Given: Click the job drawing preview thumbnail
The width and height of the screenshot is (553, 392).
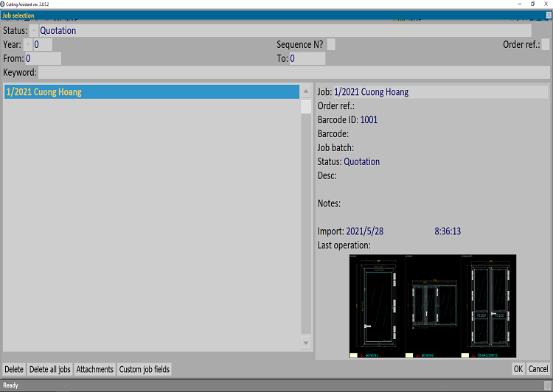Looking at the screenshot, I should point(433,306).
